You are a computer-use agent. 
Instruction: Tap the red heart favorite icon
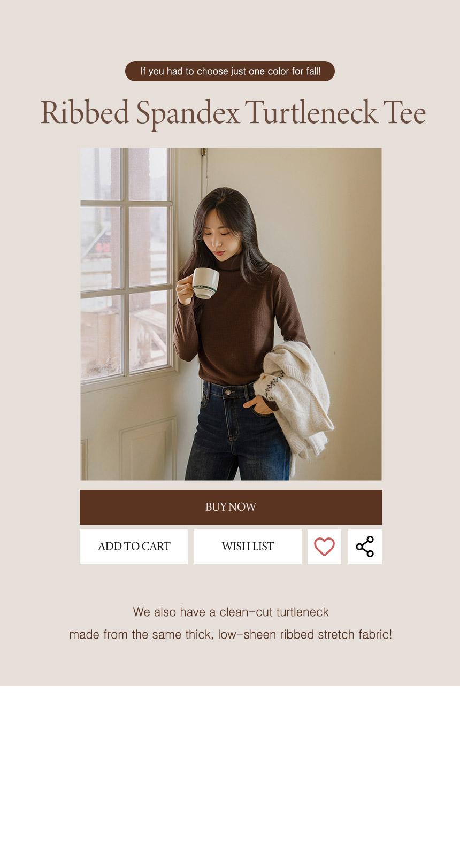[x=324, y=546]
